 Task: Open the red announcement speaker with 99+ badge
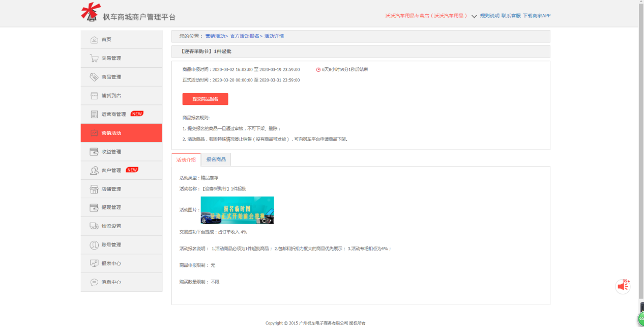point(623,286)
